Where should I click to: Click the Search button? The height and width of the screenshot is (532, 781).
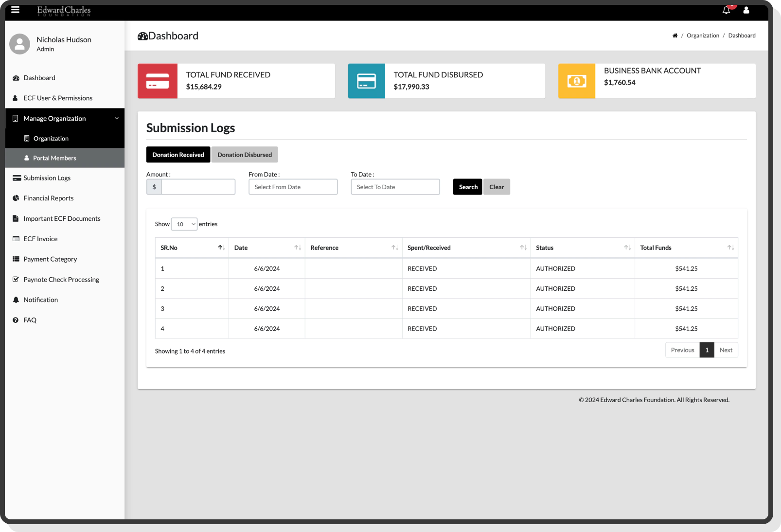tap(467, 187)
